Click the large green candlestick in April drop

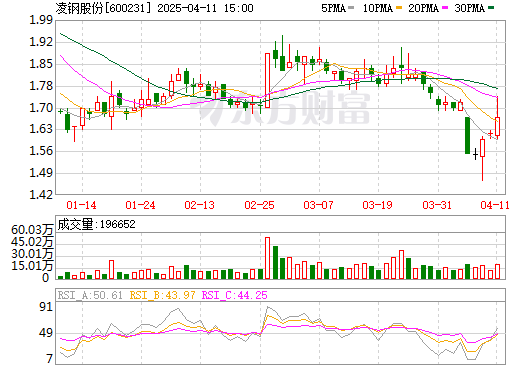(467, 135)
